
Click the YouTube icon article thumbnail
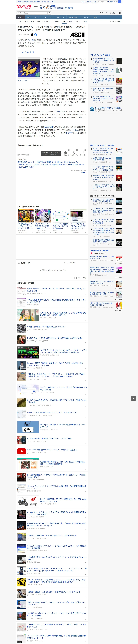(x=21, y=451)
